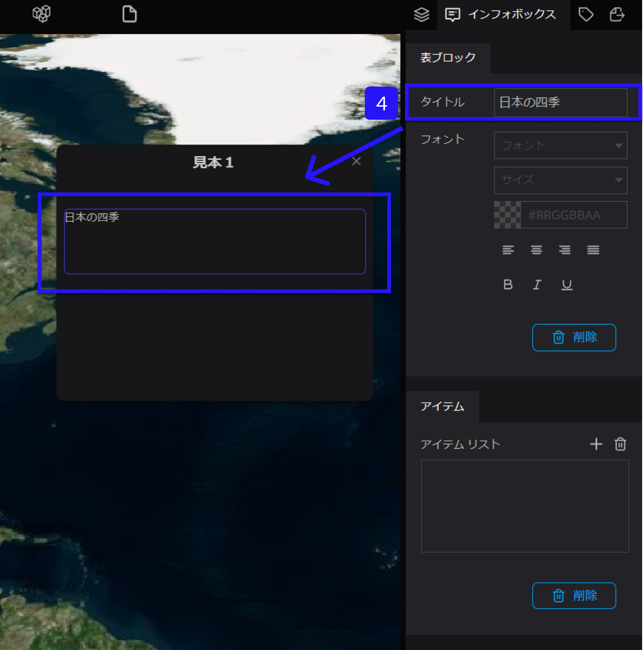The image size is (644, 650).
Task: Open the tag icon tab
Action: point(586,14)
